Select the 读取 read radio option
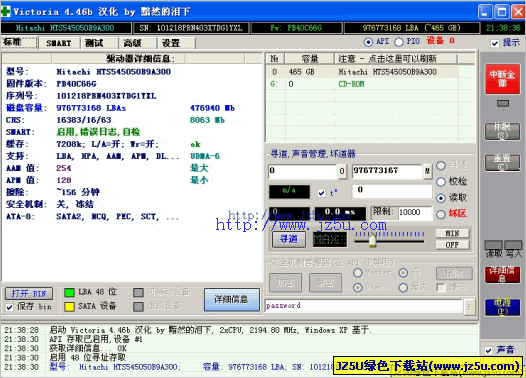 pos(441,198)
